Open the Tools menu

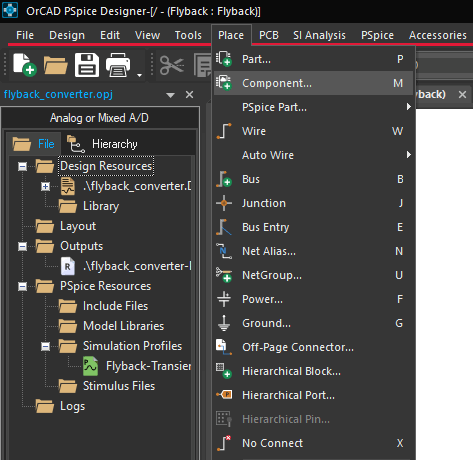click(x=188, y=35)
